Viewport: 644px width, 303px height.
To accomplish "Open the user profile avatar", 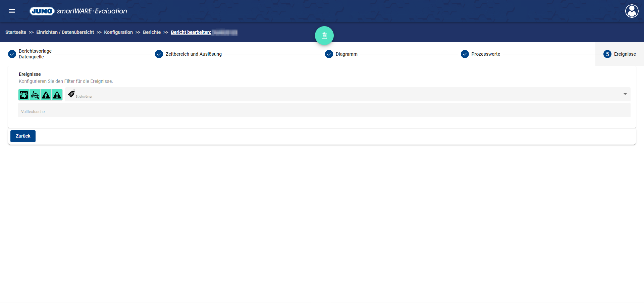I will (632, 11).
